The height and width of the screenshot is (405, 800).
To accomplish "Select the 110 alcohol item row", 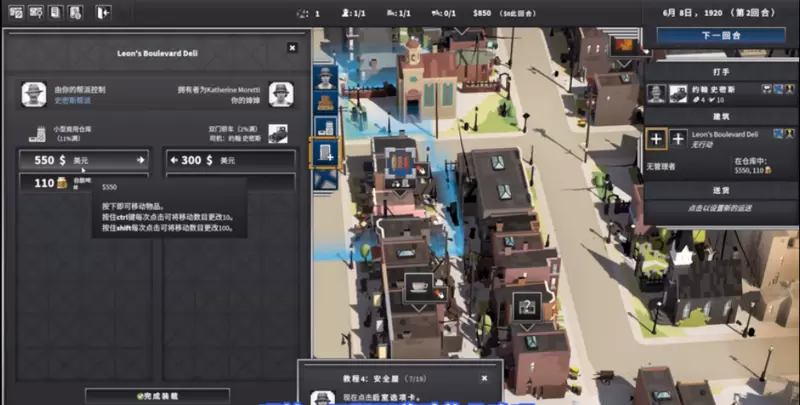I will point(84,183).
